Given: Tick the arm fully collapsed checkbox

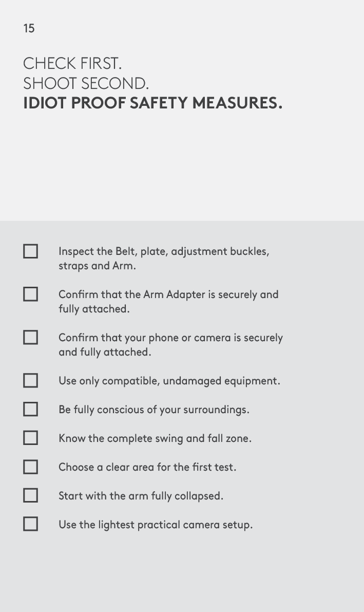Looking at the screenshot, I should click(x=30, y=496).
